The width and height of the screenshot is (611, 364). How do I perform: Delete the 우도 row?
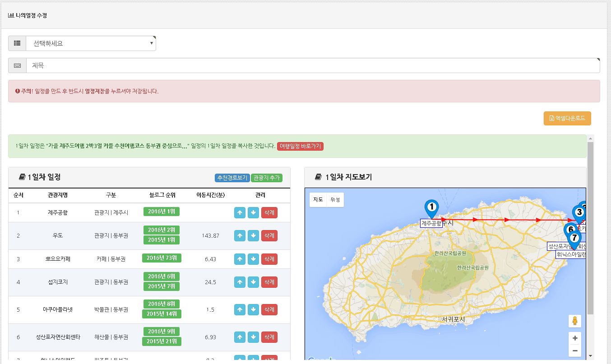tap(269, 236)
